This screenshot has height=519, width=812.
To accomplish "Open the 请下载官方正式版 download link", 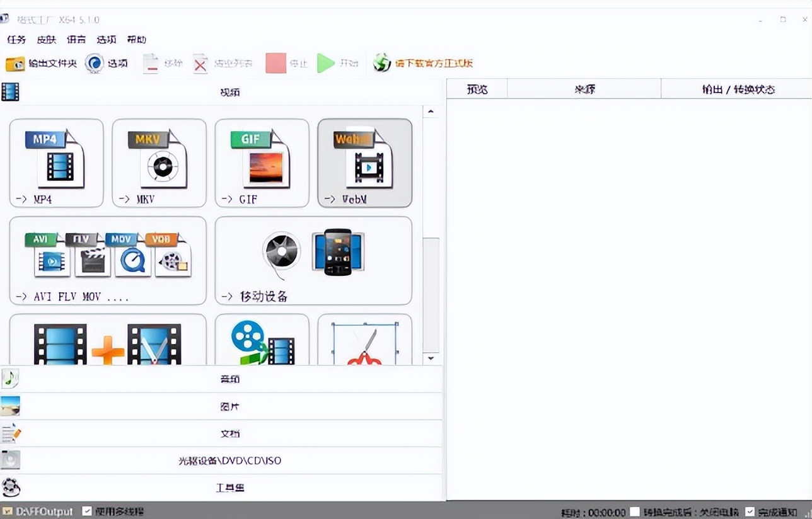I will coord(423,63).
